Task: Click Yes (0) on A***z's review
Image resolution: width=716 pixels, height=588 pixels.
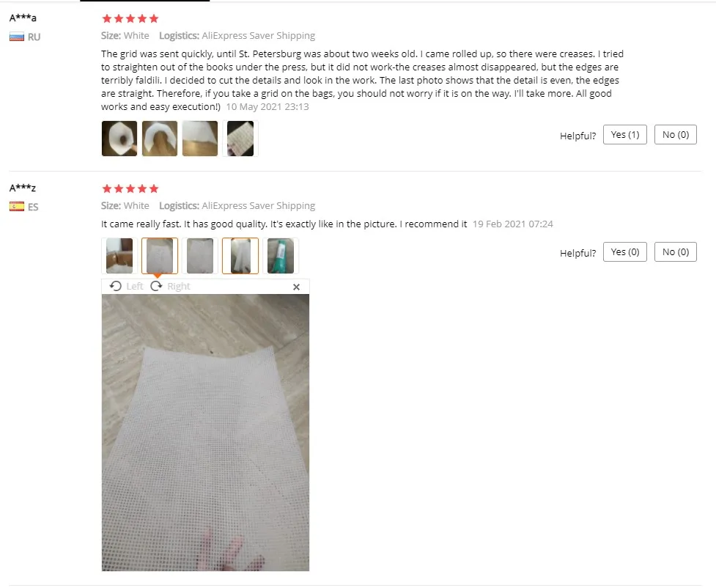Action: coord(624,252)
